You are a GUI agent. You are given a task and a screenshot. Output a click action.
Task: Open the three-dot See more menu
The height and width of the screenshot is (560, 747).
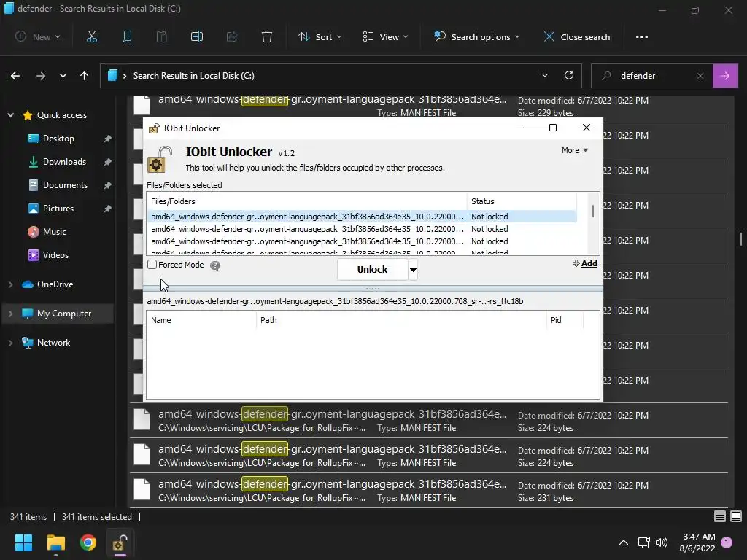pyautogui.click(x=642, y=36)
